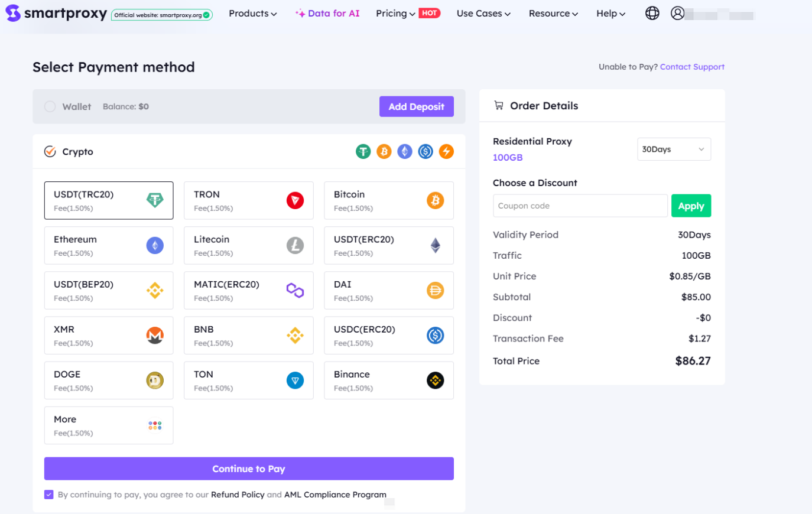Click the USDC(ERC20) blue icon
The height and width of the screenshot is (514, 812).
[x=436, y=336]
